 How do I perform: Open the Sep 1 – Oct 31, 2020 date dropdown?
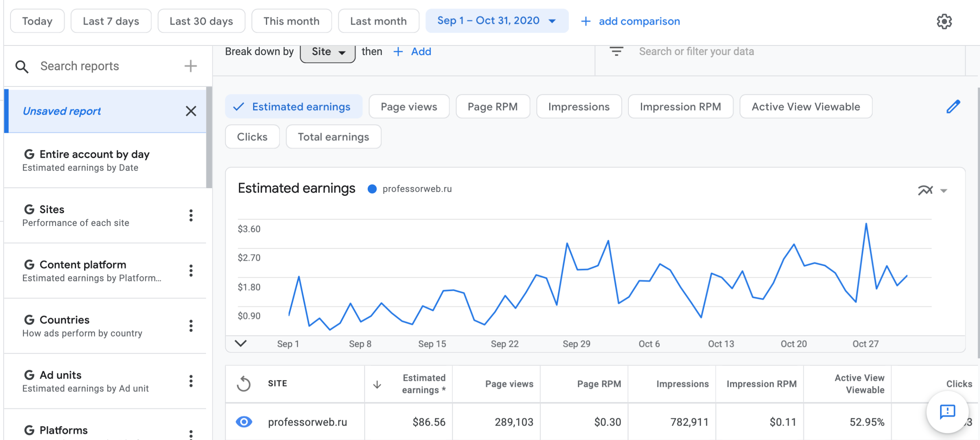497,21
